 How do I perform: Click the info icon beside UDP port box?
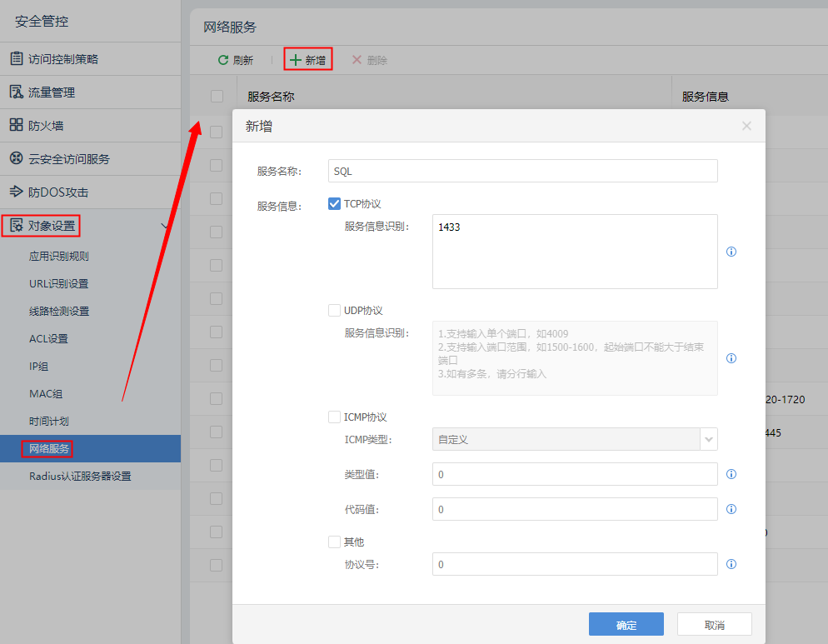(x=731, y=358)
